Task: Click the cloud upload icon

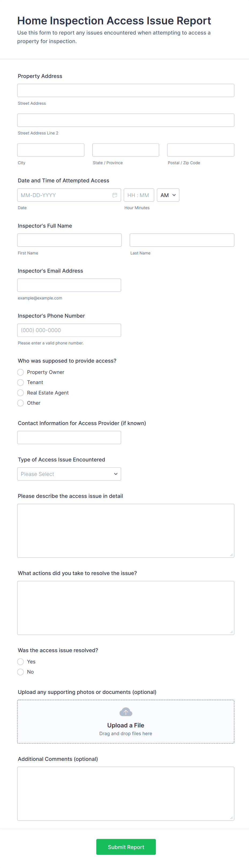Action: click(x=126, y=712)
